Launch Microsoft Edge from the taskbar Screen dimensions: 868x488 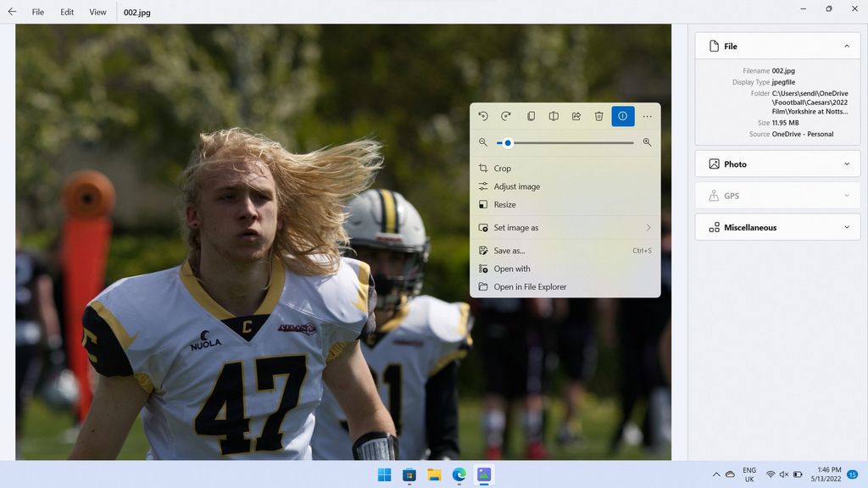tap(459, 475)
